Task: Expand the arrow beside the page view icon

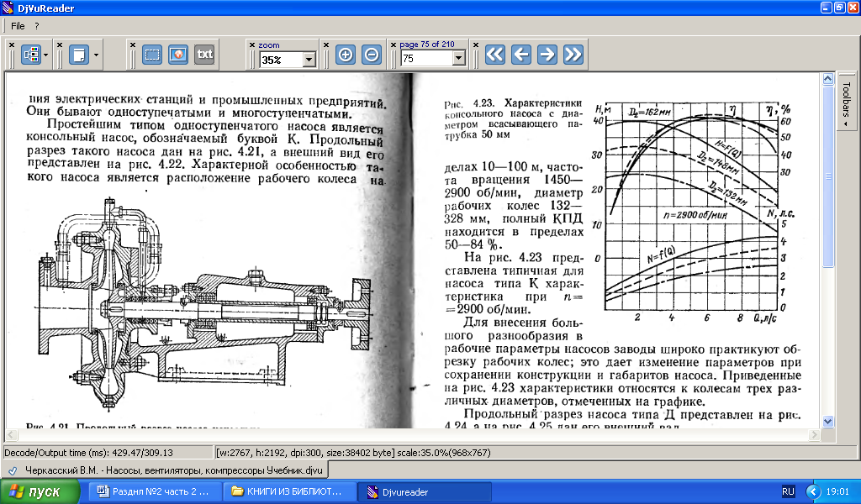Action: tap(96, 55)
